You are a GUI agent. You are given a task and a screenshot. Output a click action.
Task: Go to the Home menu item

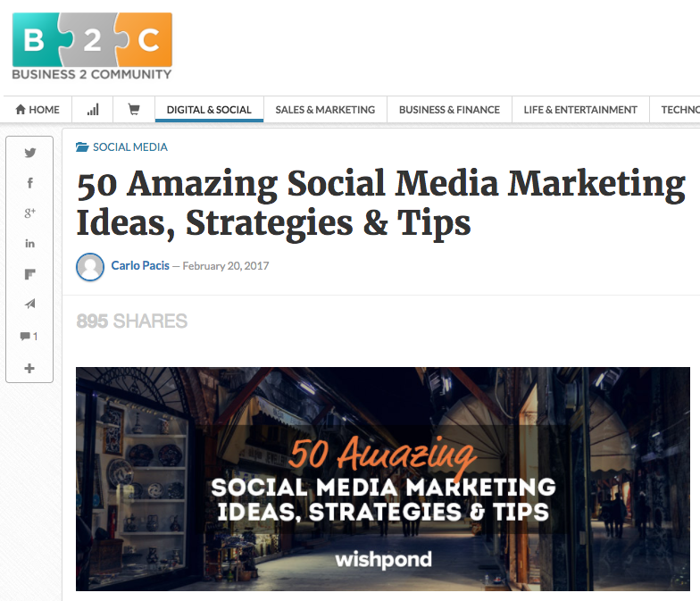[x=37, y=109]
